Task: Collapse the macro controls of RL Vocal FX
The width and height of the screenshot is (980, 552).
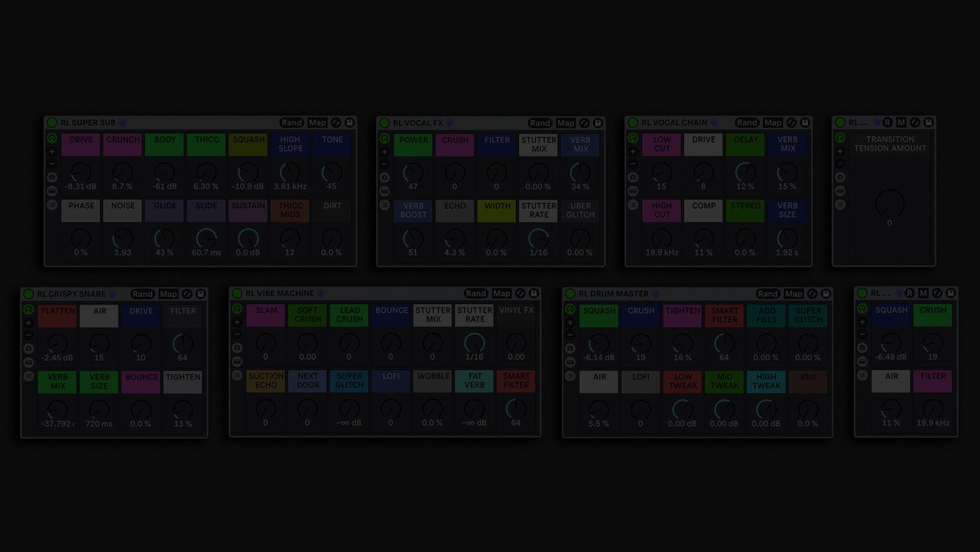Action: [x=384, y=191]
